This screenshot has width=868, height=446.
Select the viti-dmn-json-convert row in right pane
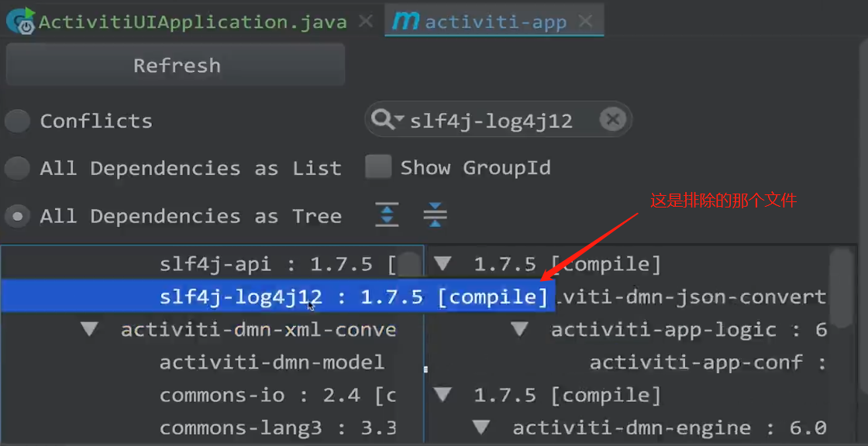pos(692,297)
